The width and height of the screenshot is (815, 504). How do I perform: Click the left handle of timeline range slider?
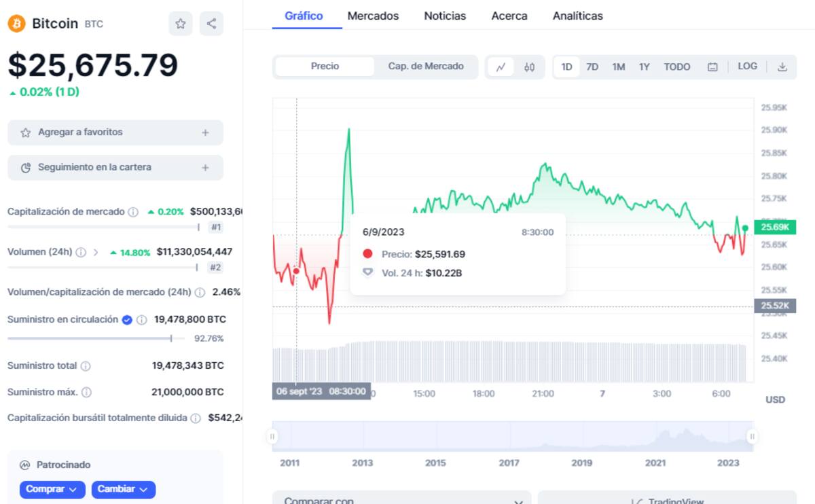pyautogui.click(x=272, y=436)
